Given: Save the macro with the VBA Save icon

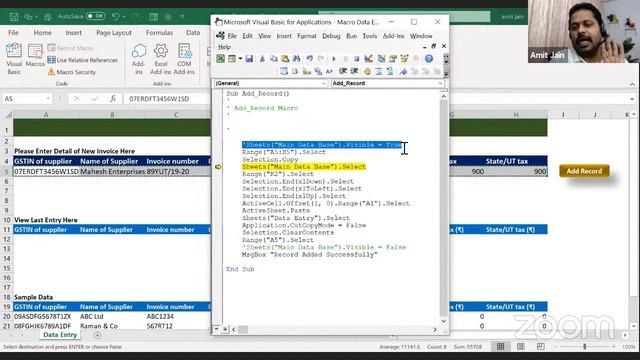Looking at the screenshot, I should tap(249, 59).
